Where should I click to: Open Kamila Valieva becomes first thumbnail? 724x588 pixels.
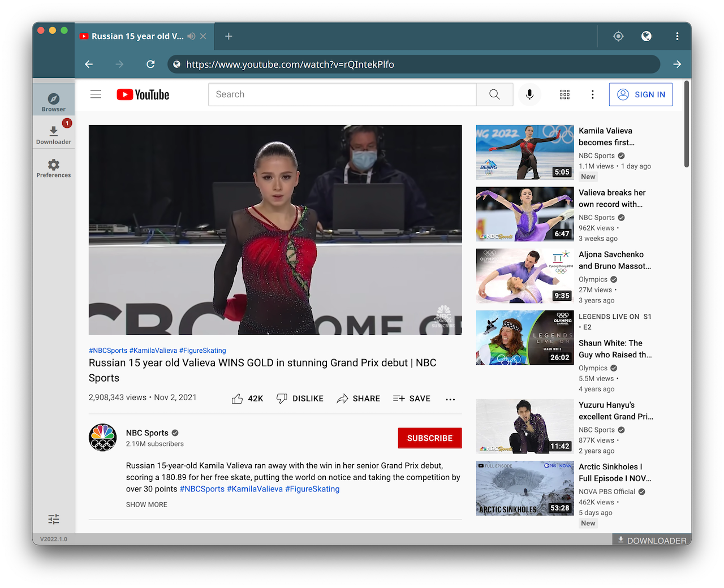(525, 152)
